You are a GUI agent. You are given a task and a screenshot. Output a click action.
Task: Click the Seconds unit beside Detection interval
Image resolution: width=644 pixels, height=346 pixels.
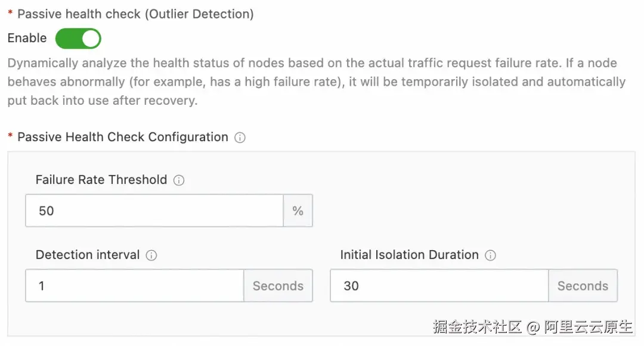click(x=278, y=286)
